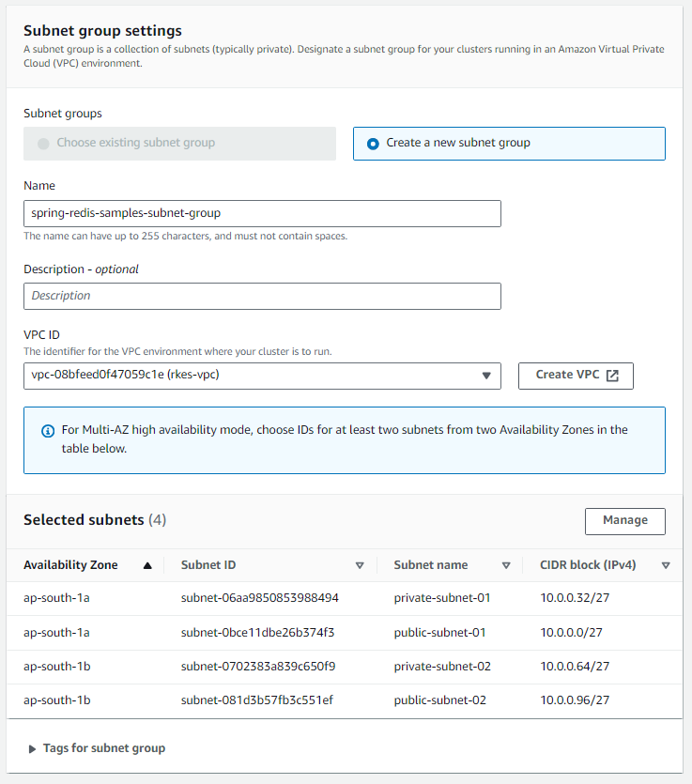Click the Subnet name sort arrow
This screenshot has height=784, width=692.
click(x=506, y=565)
